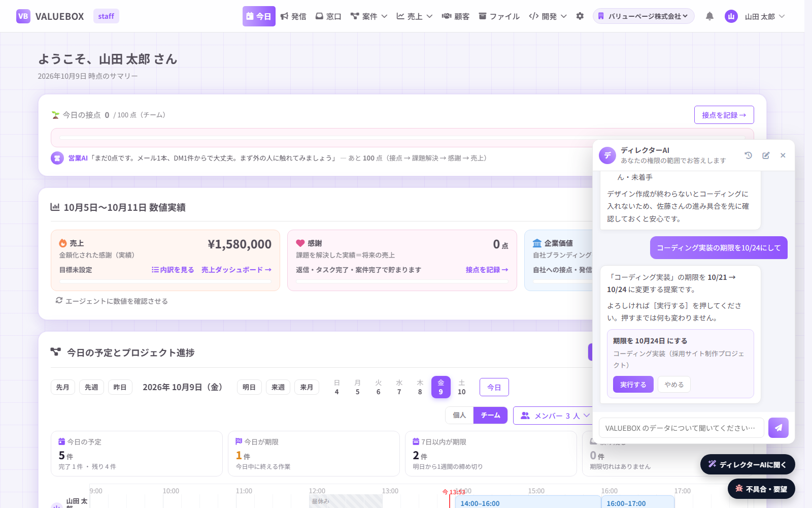Open the 顧客 menu item
Image resolution: width=812 pixels, height=508 pixels.
pyautogui.click(x=456, y=16)
